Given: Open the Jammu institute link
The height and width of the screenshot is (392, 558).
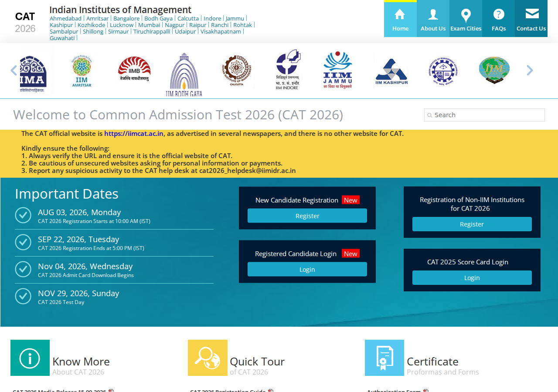Looking at the screenshot, I should tap(235, 18).
